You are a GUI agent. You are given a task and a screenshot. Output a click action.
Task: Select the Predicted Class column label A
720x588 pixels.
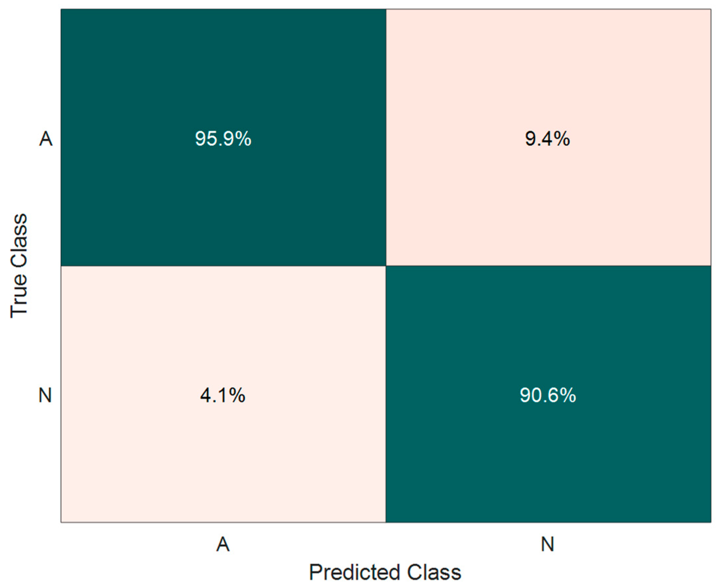(x=223, y=545)
